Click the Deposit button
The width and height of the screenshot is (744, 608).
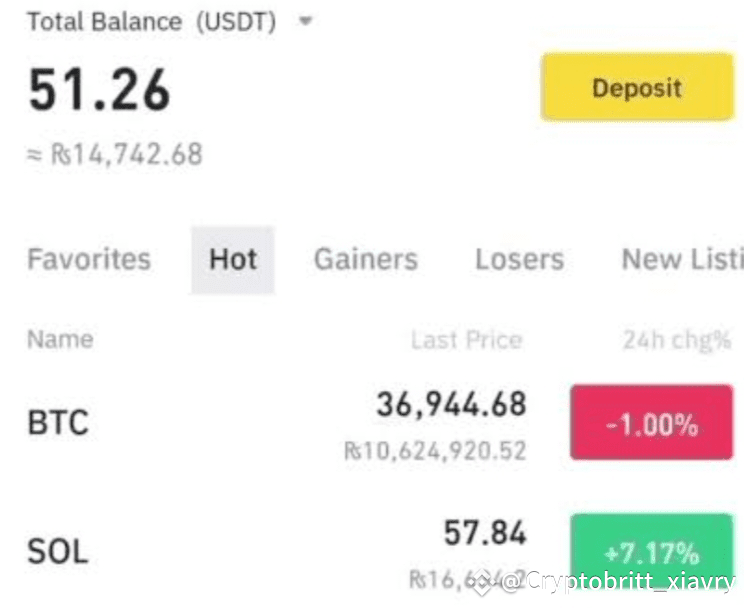638,87
